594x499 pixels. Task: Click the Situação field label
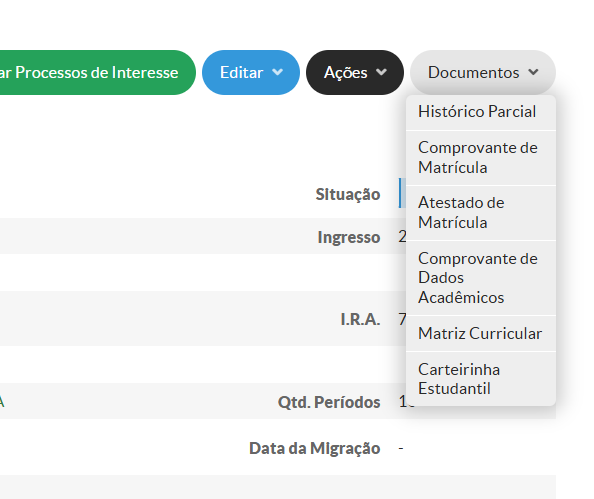coord(348,194)
